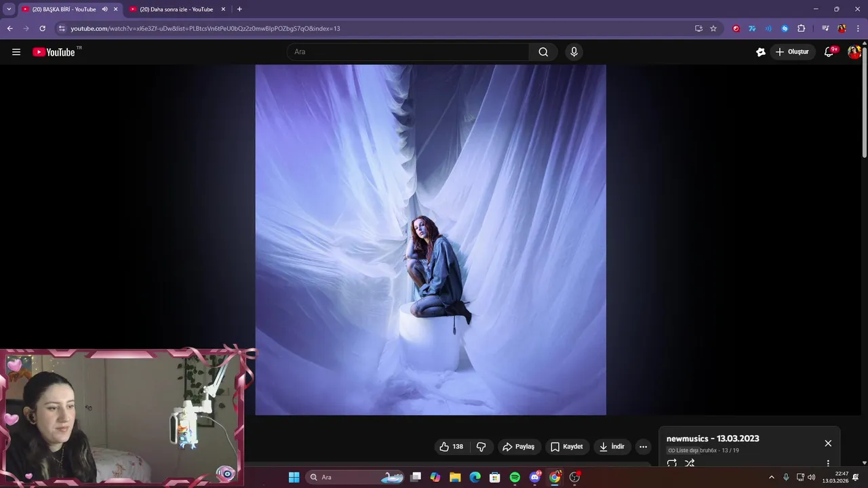Launch Copilot from the taskbar
Image resolution: width=868 pixels, height=488 pixels.
click(x=435, y=477)
